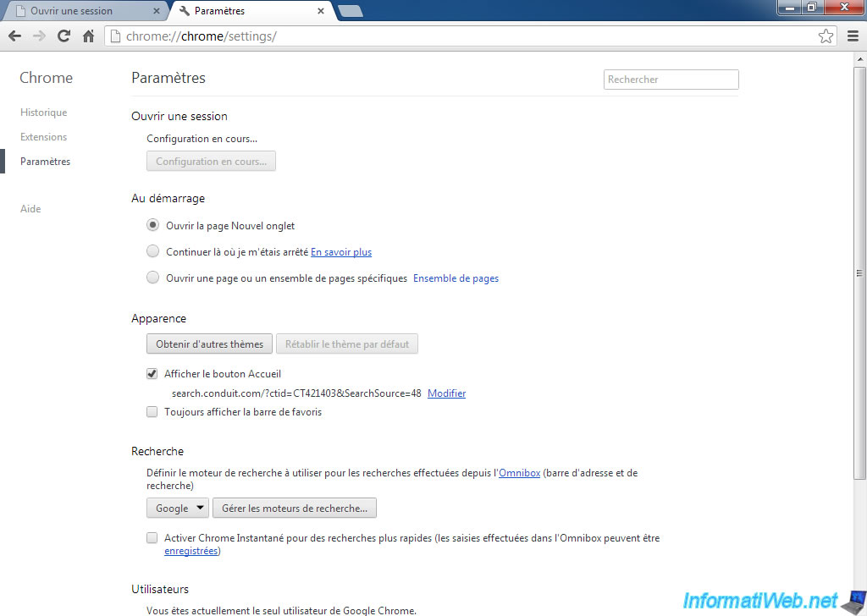Open Historique in the sidebar
Screen dimensions: 867x616
[43, 113]
